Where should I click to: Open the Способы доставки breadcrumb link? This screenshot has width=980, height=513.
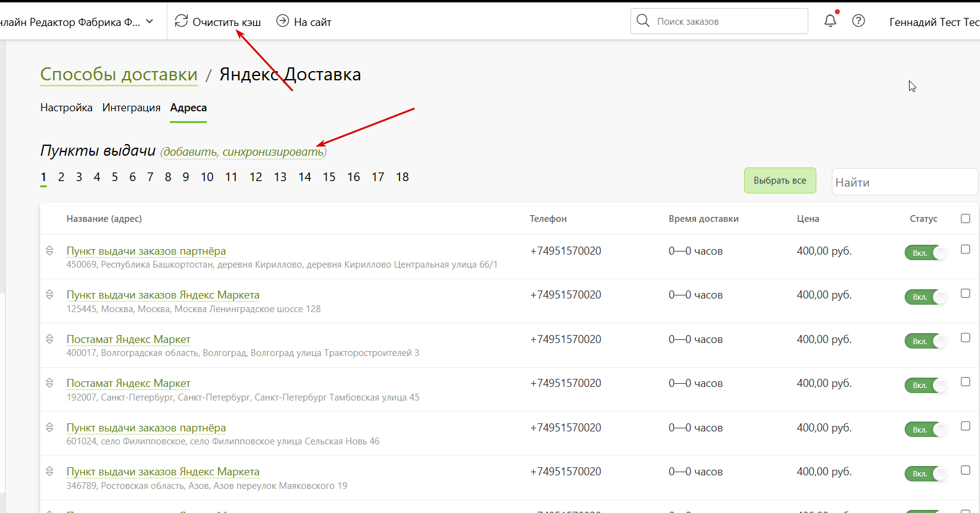119,74
